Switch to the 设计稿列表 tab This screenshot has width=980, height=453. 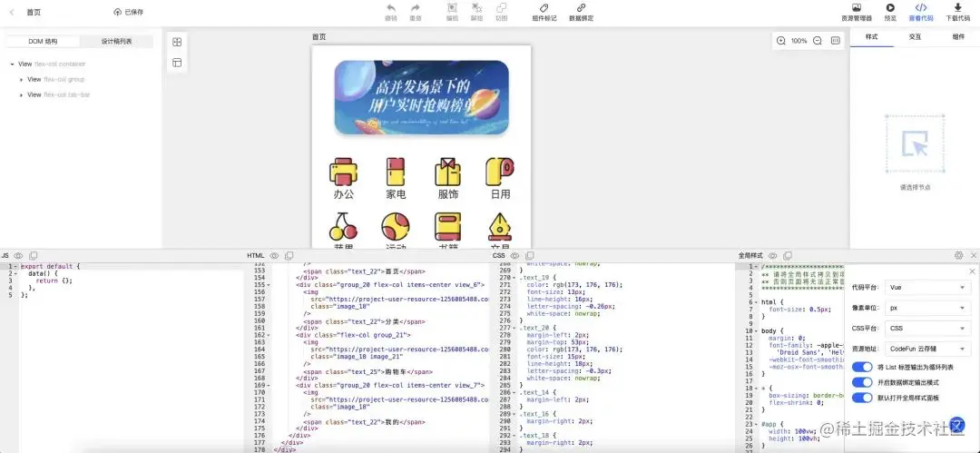(116, 41)
